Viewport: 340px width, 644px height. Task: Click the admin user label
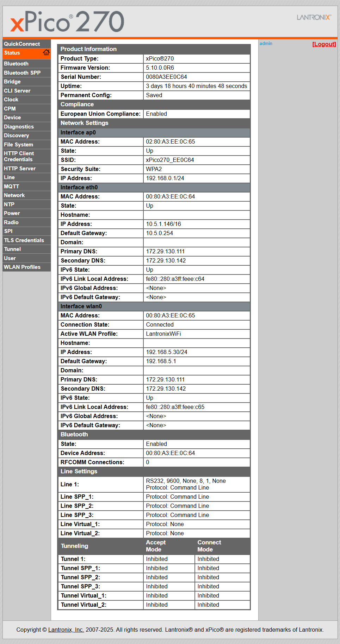click(x=266, y=44)
